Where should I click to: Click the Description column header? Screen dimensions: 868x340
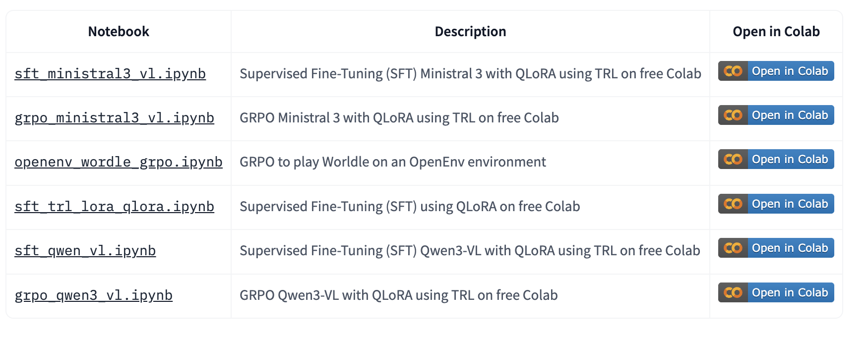[470, 32]
